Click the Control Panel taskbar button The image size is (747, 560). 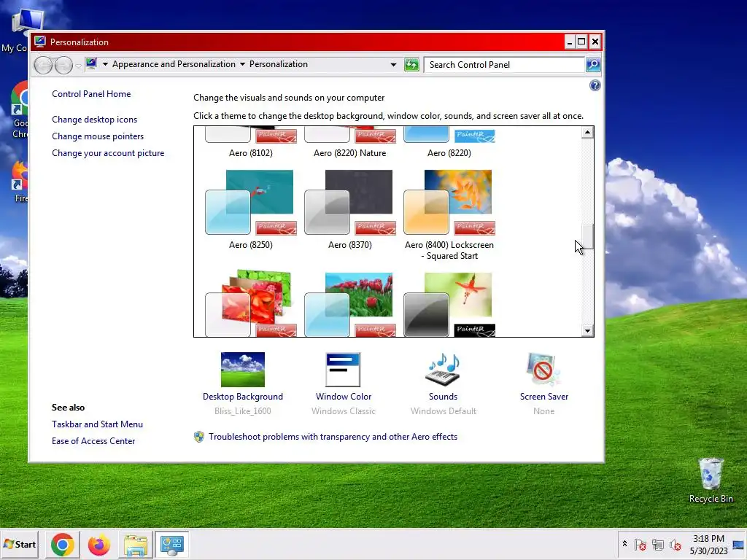pyautogui.click(x=172, y=544)
